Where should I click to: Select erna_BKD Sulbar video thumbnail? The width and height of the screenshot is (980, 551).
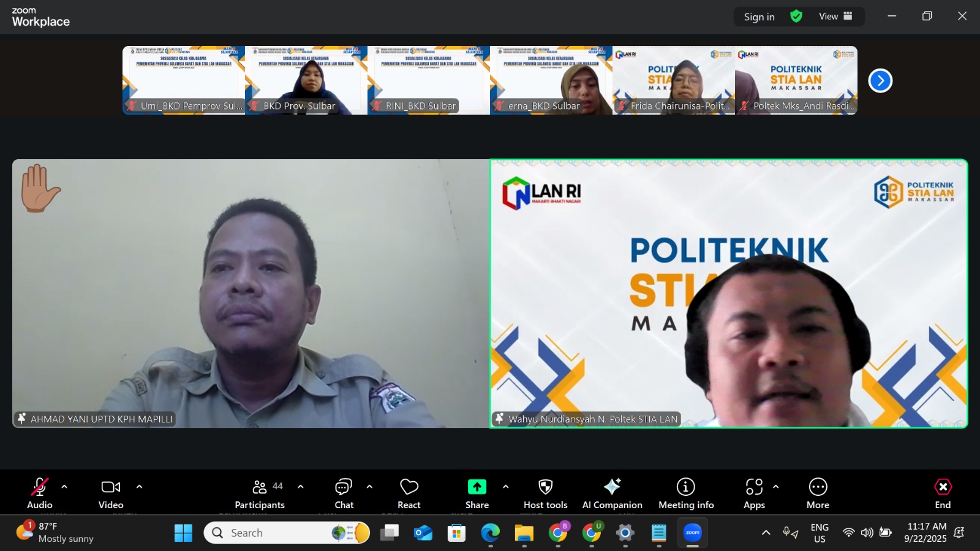click(551, 80)
